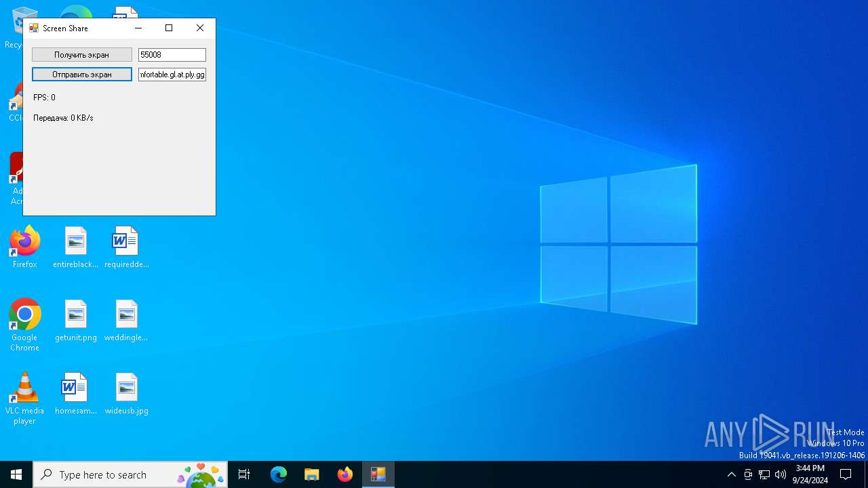
Task: Open File Explorer from the taskbar
Action: coord(312,474)
